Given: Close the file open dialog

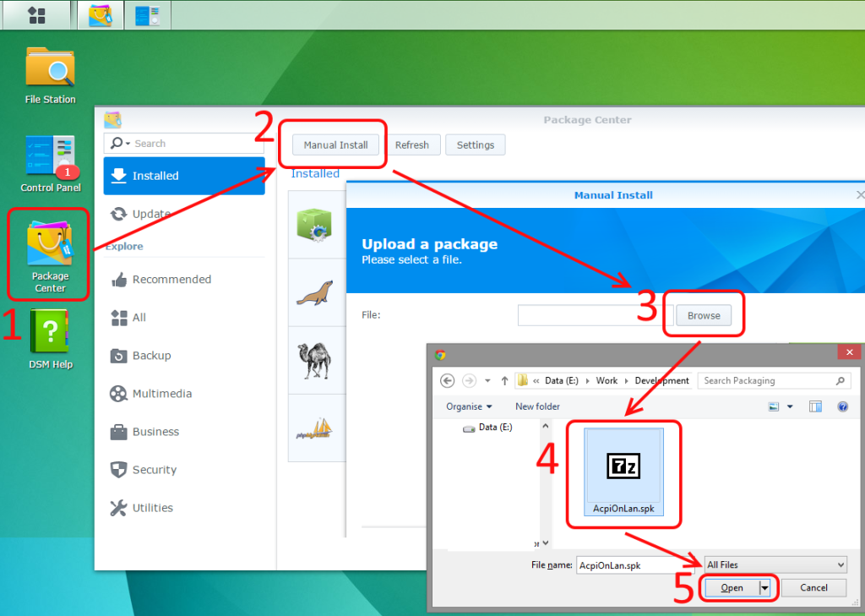Looking at the screenshot, I should [x=849, y=352].
